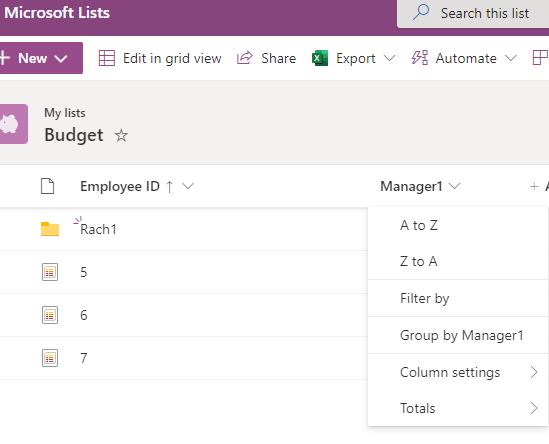This screenshot has height=444, width=549.
Task: Select Group by Manager1
Action: [458, 335]
